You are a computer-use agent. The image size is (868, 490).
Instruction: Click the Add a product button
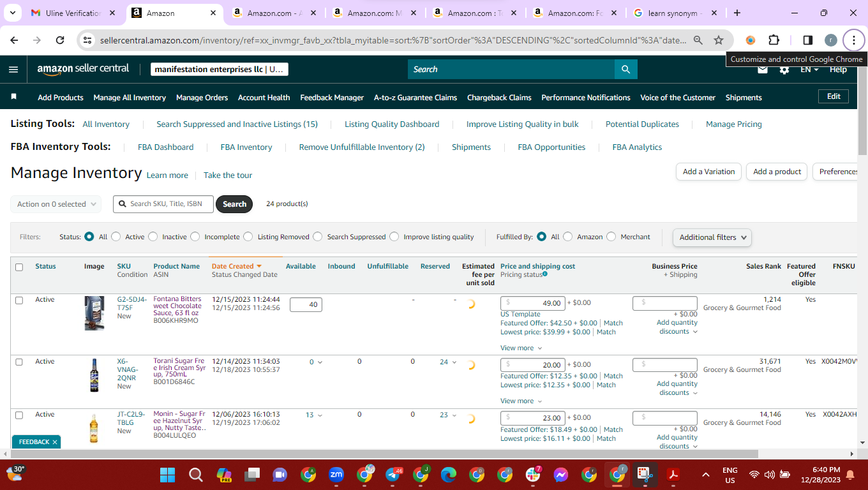777,172
